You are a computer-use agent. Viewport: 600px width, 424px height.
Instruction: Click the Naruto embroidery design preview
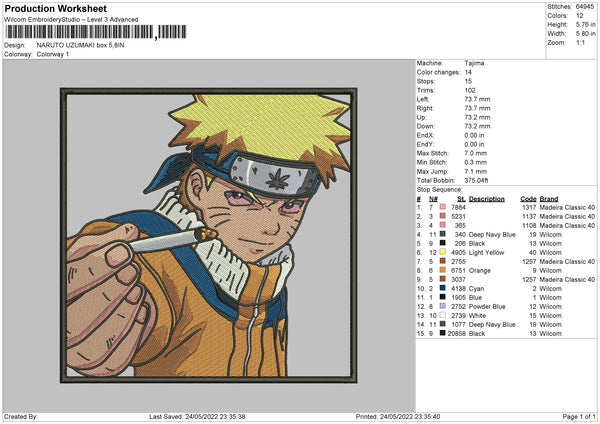point(209,235)
